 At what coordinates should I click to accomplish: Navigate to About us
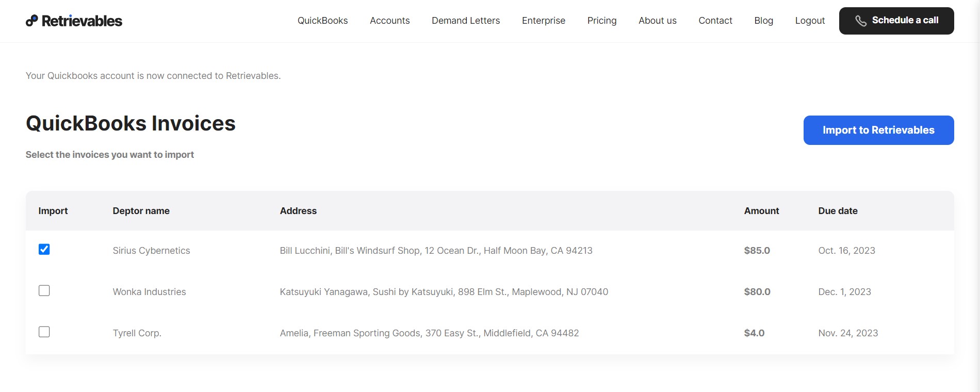tap(658, 21)
